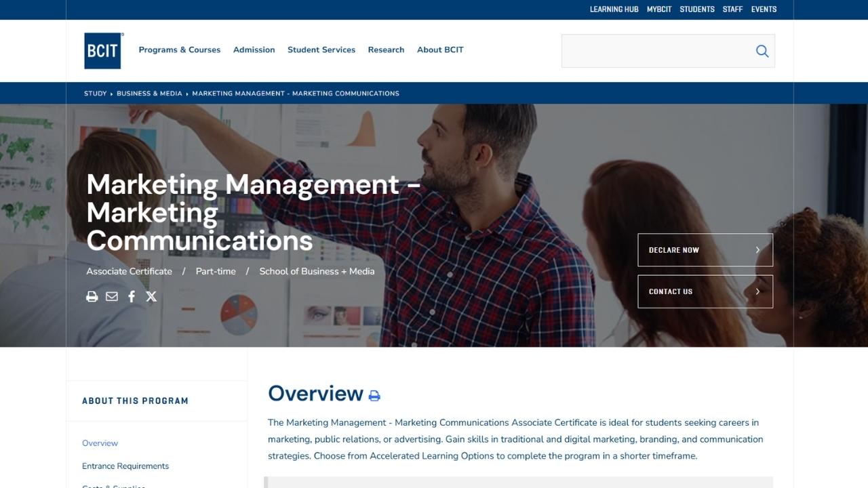The height and width of the screenshot is (488, 868).
Task: Click 'Part-time' text in hero
Action: tap(216, 271)
